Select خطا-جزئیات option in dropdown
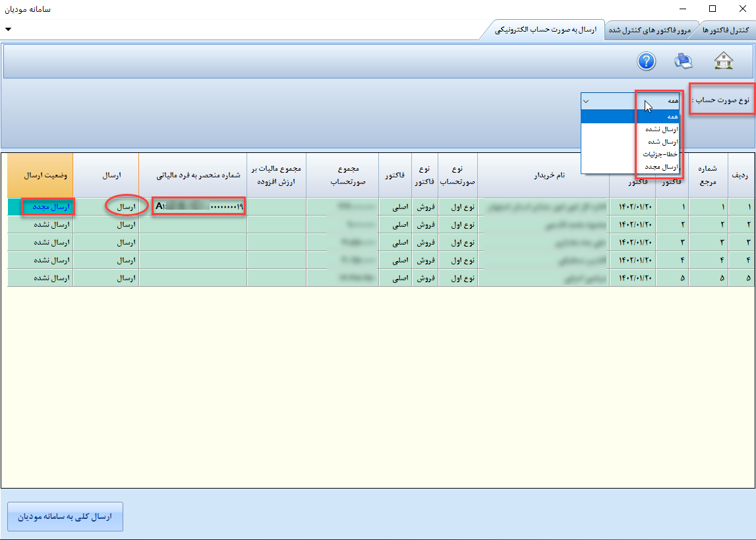Screen dimensions: 756x540 660,154
